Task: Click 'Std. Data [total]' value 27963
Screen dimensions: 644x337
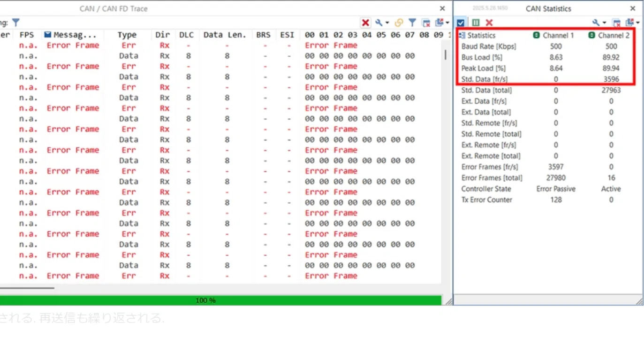Action: [611, 90]
